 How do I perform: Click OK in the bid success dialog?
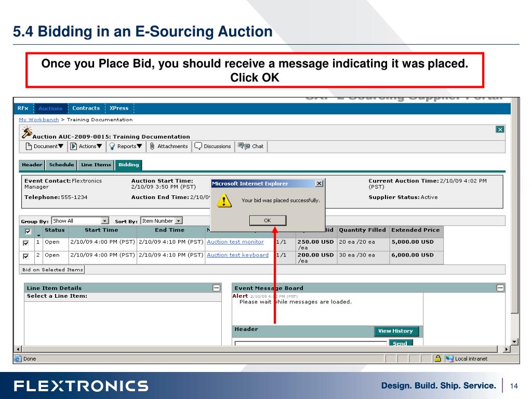(x=268, y=220)
